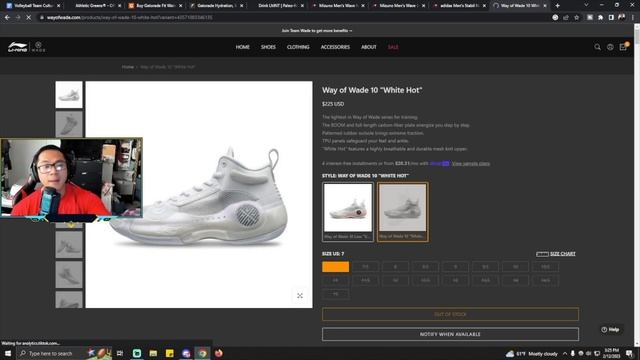
Task: Click Join Team Wade announcement banner
Action: click(x=317, y=31)
